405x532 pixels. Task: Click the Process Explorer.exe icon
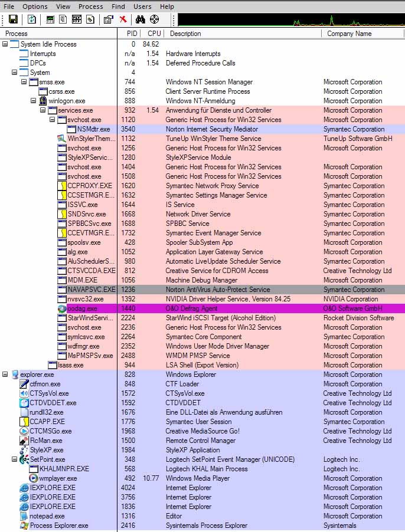(x=24, y=525)
